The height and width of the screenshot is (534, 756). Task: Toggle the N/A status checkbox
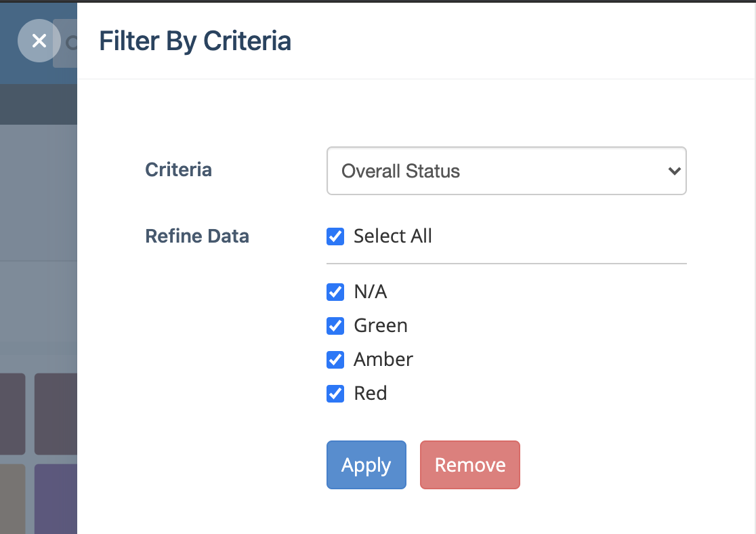pos(335,292)
